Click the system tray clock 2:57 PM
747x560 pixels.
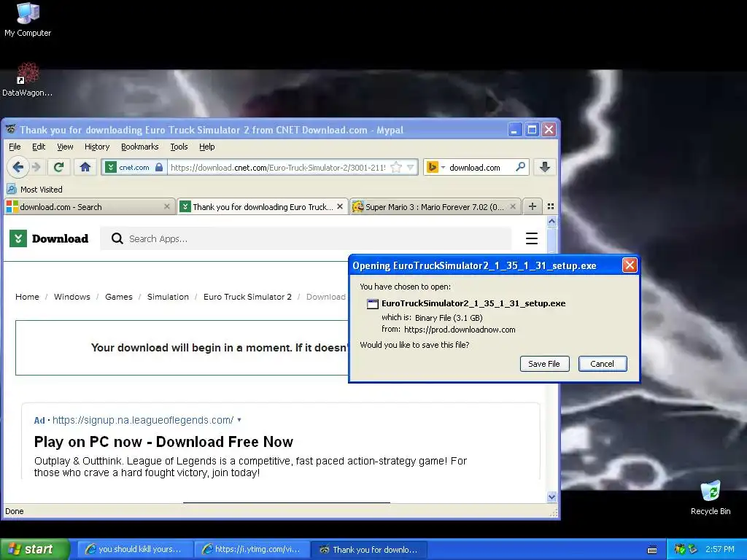coord(720,549)
